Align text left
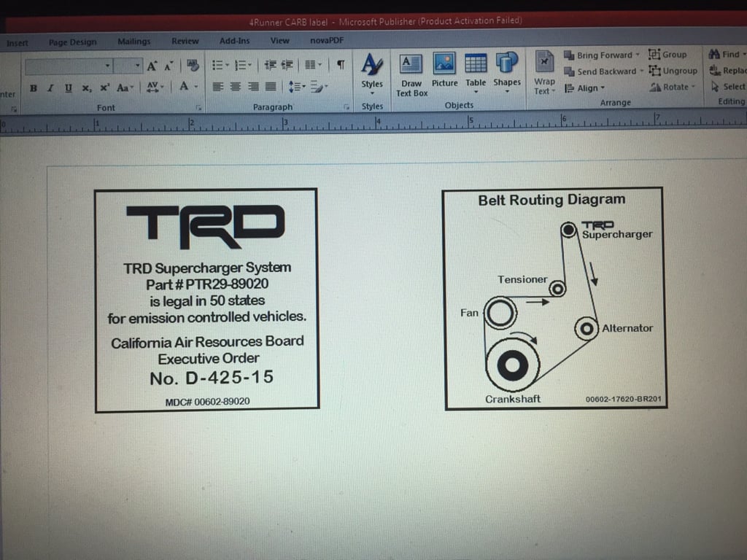This screenshot has height=560, width=747. click(x=217, y=87)
